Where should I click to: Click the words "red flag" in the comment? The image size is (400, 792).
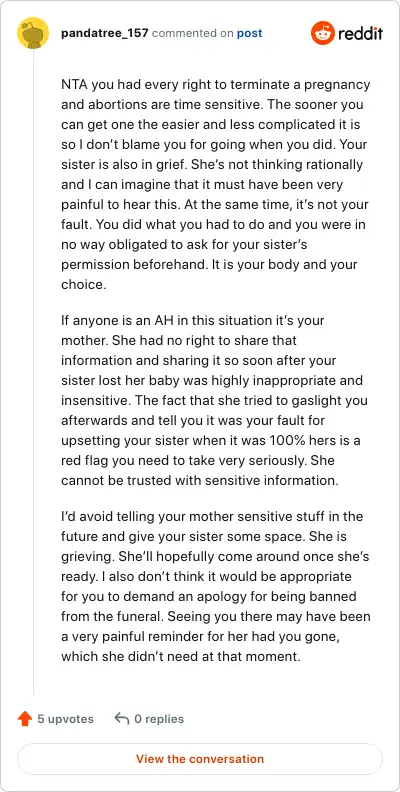click(83, 461)
